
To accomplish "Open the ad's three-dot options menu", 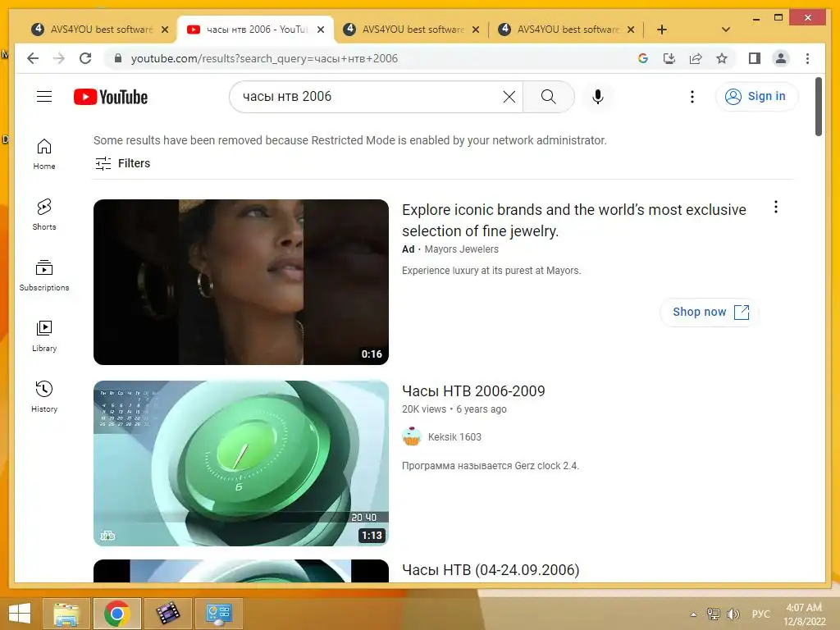I will pyautogui.click(x=776, y=208).
